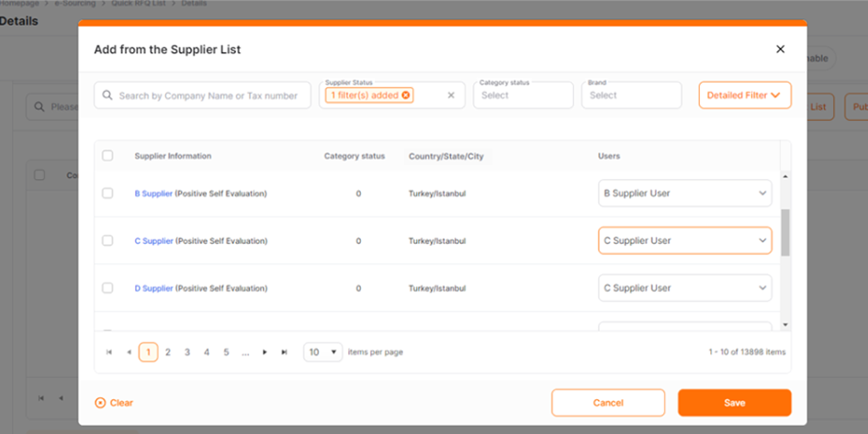Go to previous page in dialog pager
The height and width of the screenshot is (434, 868).
129,352
